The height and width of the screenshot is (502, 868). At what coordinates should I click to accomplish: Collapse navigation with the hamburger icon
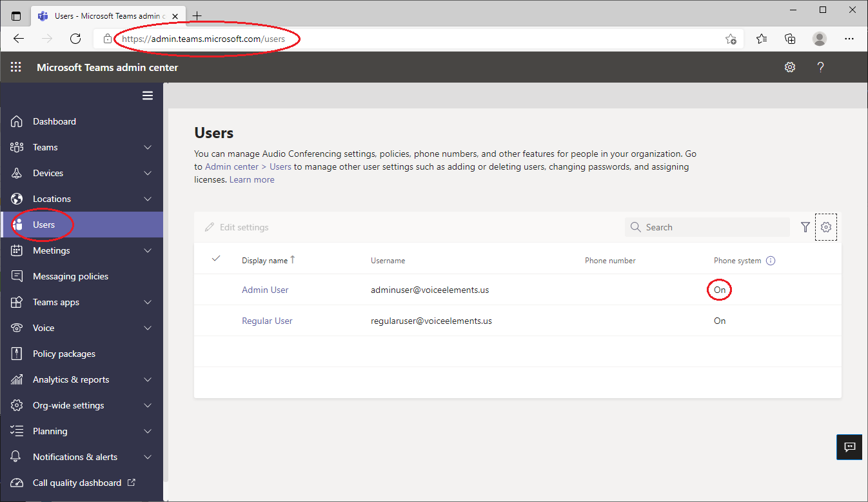point(148,95)
